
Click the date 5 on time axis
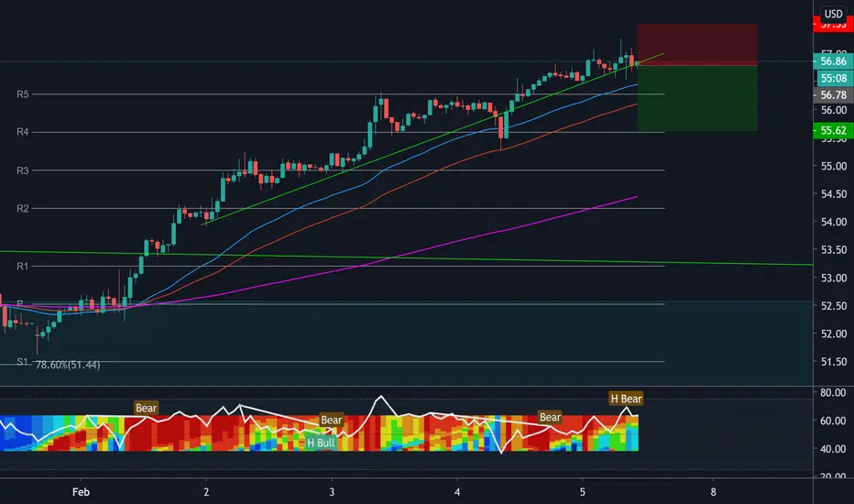coord(582,492)
